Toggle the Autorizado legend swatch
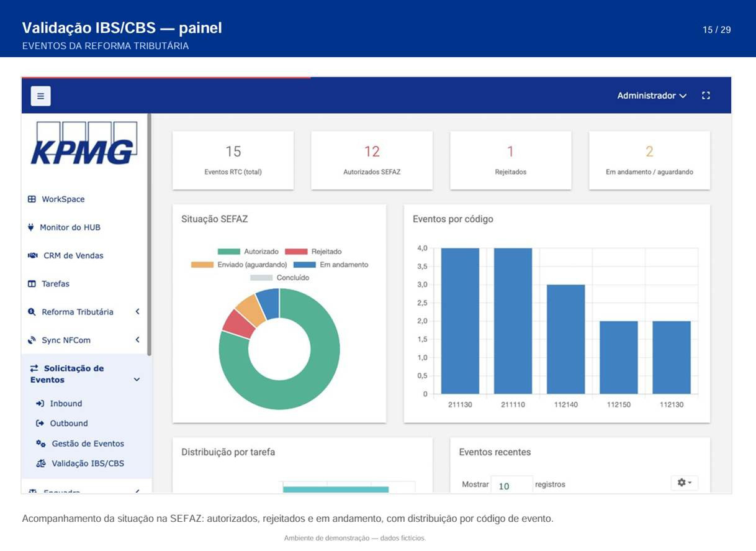Image resolution: width=756 pixels, height=551 pixels. tap(229, 252)
